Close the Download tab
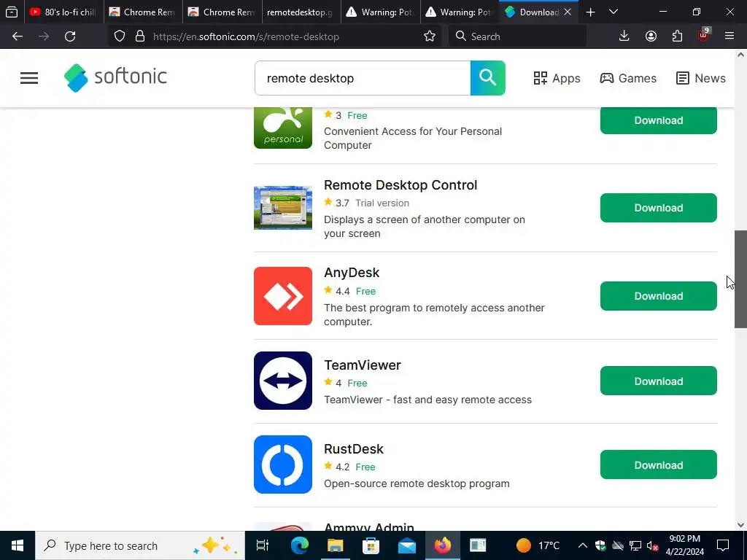Viewport: 747px width, 560px height. tap(568, 12)
